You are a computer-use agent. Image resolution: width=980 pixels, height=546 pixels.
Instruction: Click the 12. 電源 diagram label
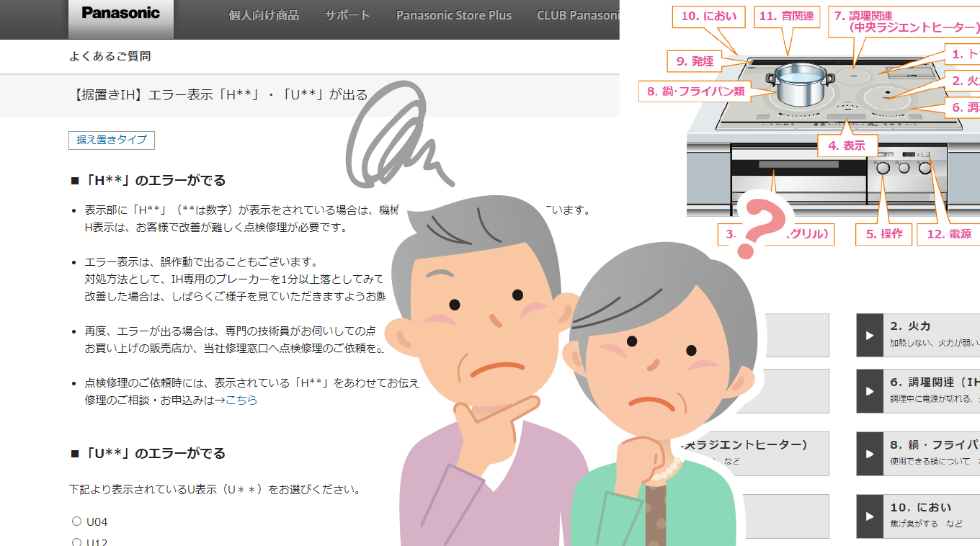click(949, 234)
